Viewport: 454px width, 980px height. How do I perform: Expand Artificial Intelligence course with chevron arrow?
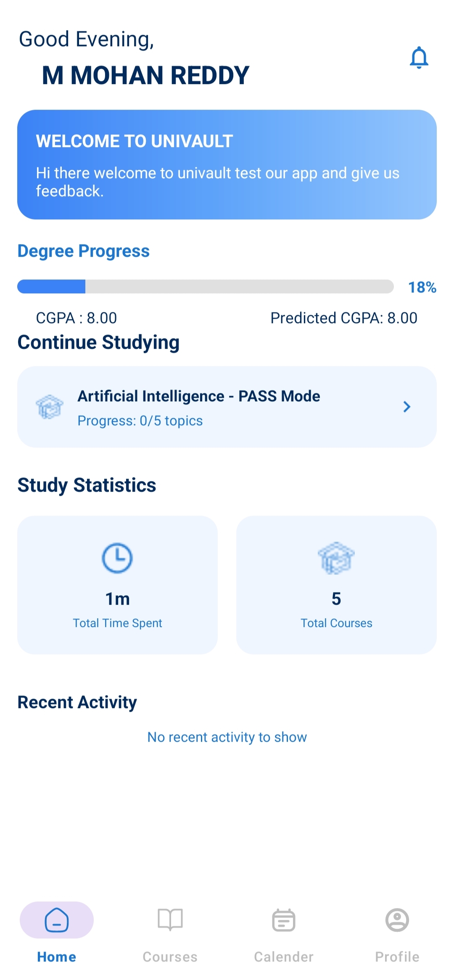[406, 407]
